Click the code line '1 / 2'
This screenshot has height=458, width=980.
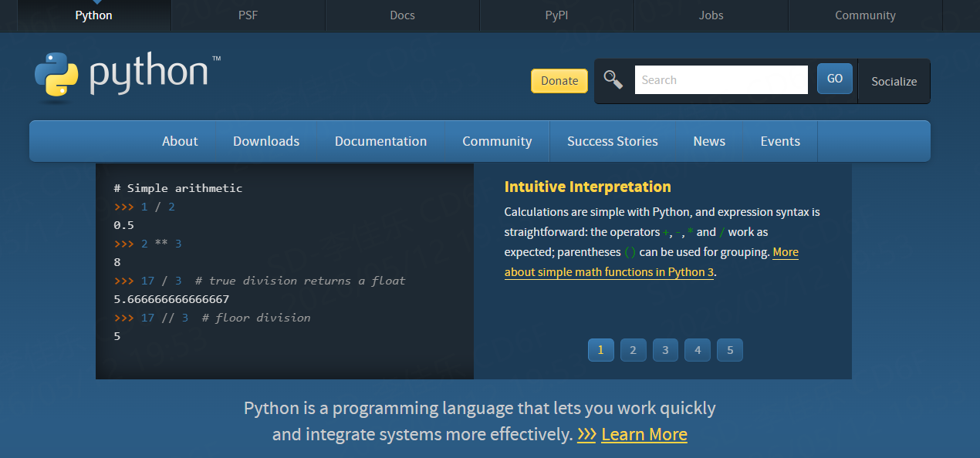pyautogui.click(x=144, y=207)
